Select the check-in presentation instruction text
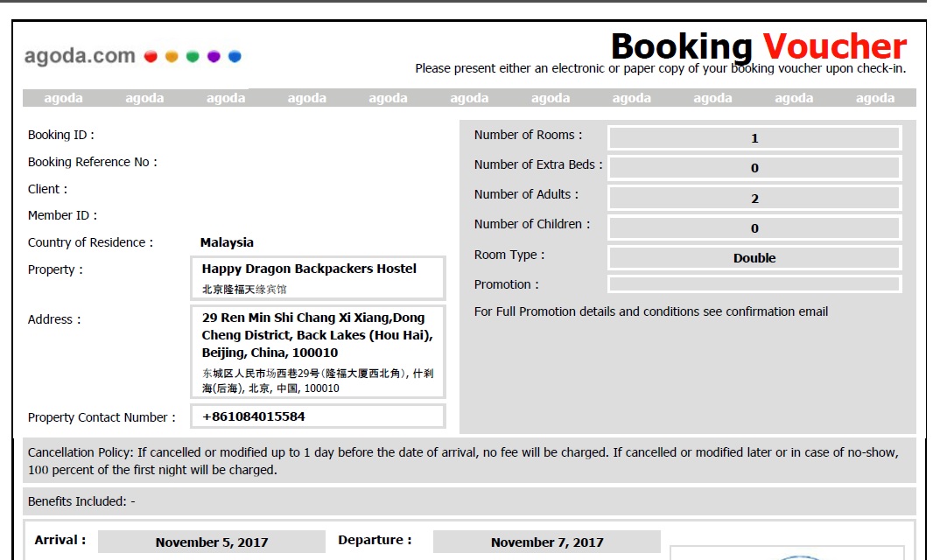 [660, 68]
